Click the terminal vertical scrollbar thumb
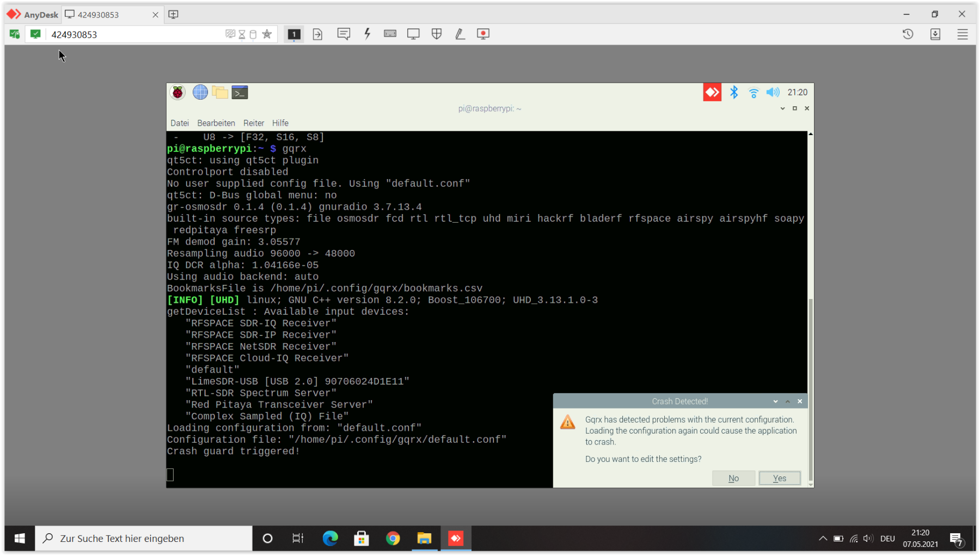 click(x=811, y=390)
